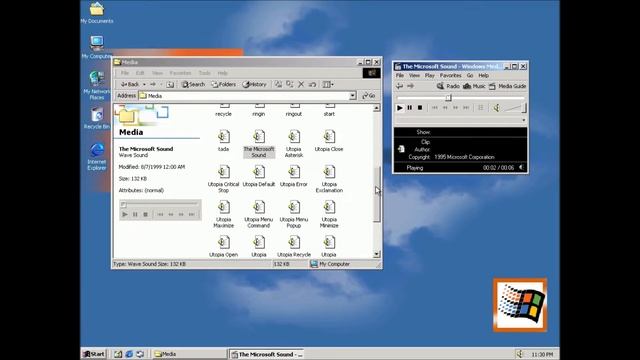Image resolution: width=640 pixels, height=360 pixels.
Task: Open the Go menu in Media Player
Action: [470, 76]
